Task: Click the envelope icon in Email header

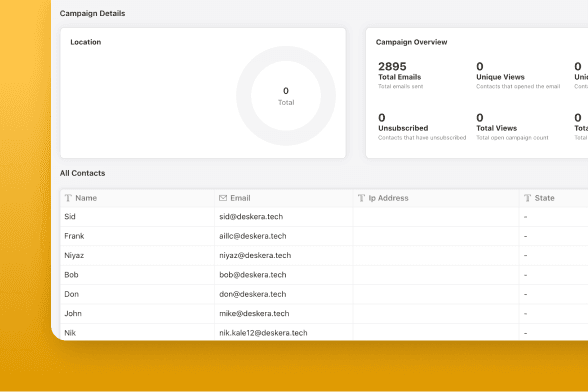Action: pos(223,198)
